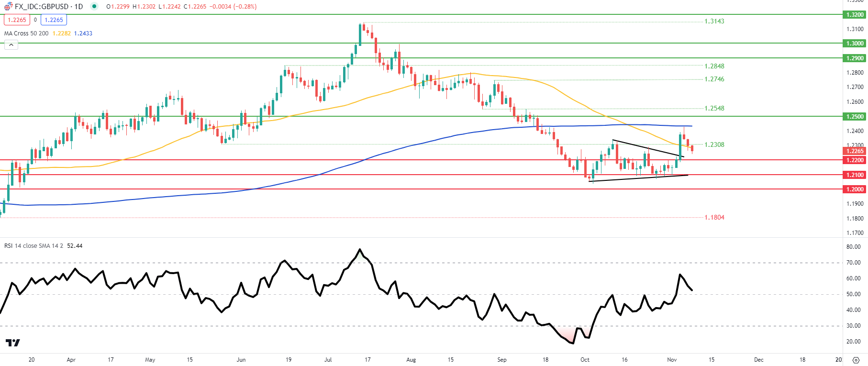Select the green 1.2500 price label
Screen dimensions: 868x366
coord(855,117)
